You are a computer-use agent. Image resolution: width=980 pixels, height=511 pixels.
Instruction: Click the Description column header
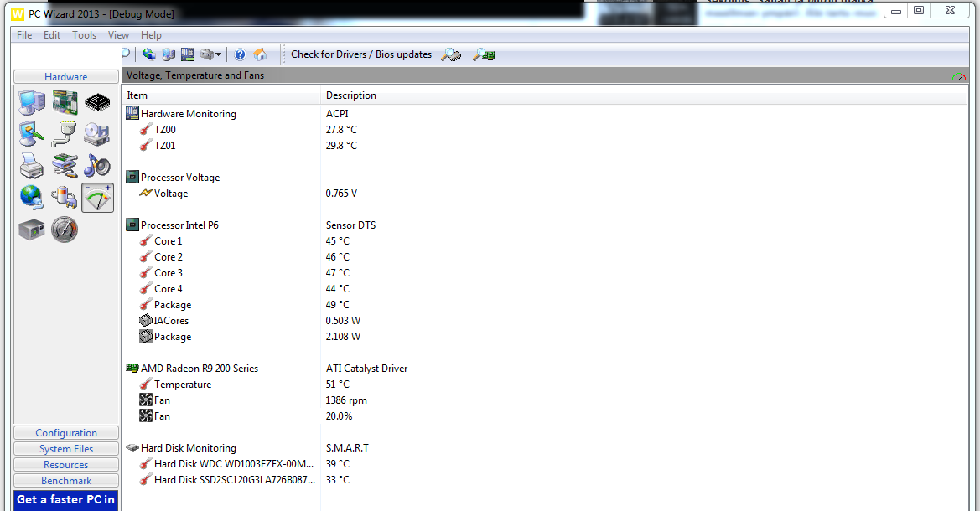click(644, 95)
